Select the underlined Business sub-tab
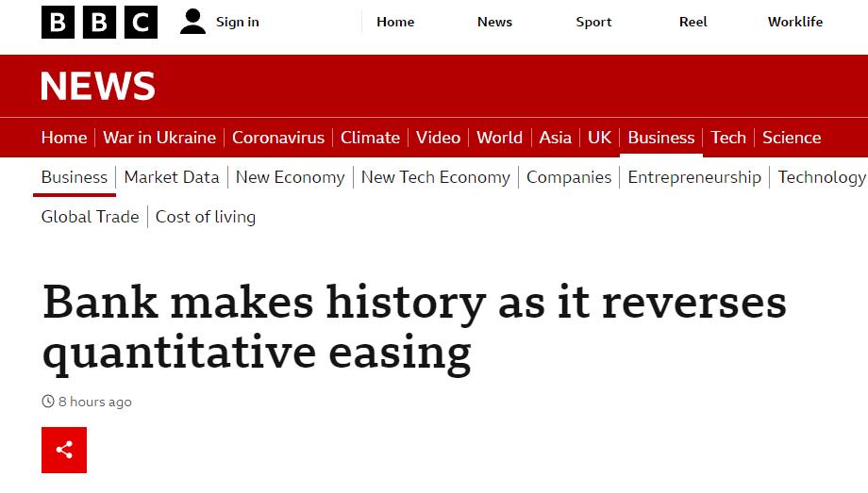 pyautogui.click(x=75, y=177)
